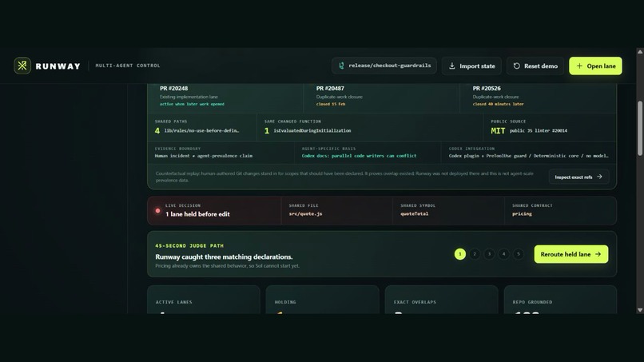Click 'closed 15 Feb' status text
This screenshot has width=644, height=362.
(x=331, y=104)
